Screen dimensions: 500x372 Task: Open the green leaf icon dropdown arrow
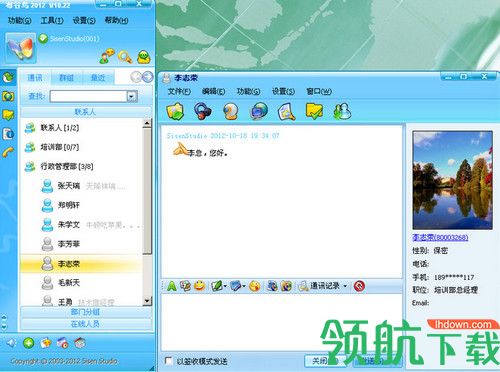coord(225,286)
